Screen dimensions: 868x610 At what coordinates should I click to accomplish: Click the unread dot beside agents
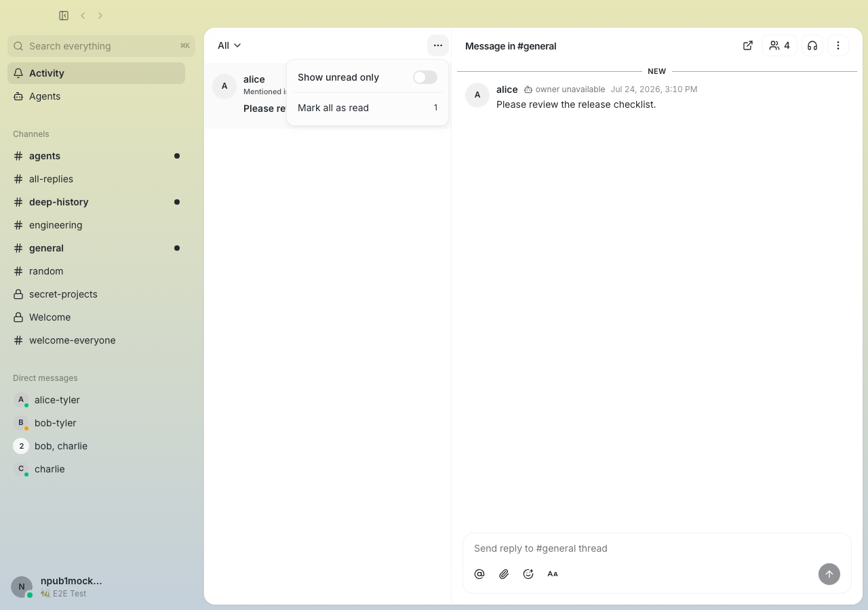177,156
